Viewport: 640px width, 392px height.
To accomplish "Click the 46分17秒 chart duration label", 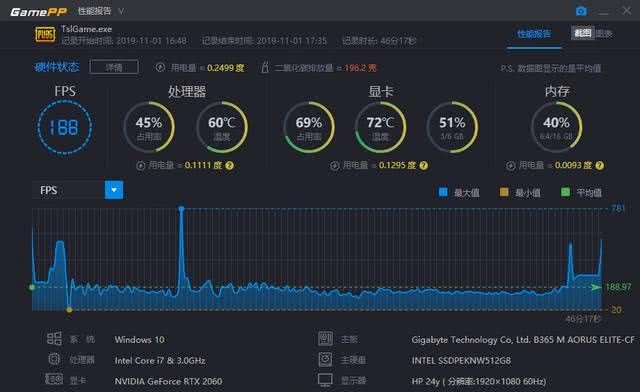I will pos(583,318).
